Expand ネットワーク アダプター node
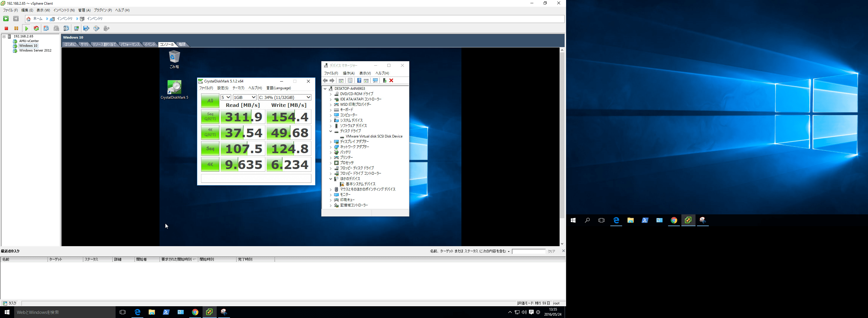The image size is (868, 318). point(331,147)
